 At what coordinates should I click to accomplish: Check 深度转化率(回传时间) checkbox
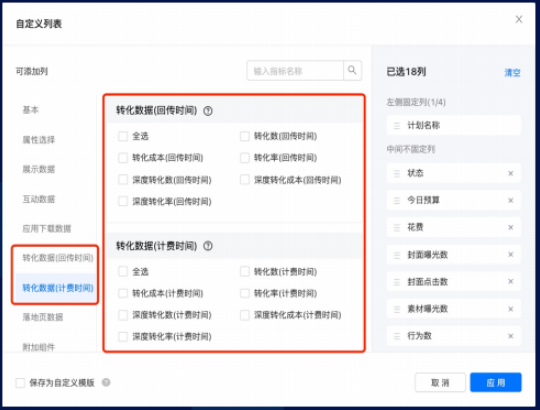tap(123, 201)
